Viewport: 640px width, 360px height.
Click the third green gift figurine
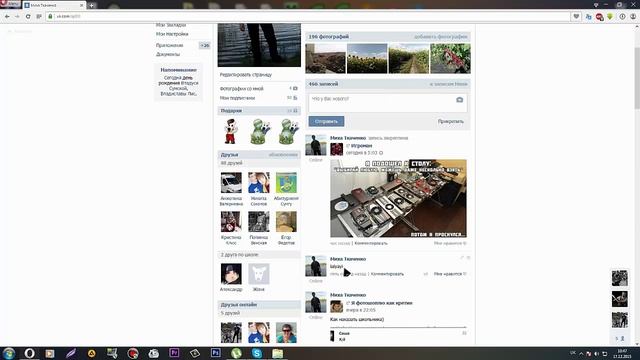click(289, 131)
